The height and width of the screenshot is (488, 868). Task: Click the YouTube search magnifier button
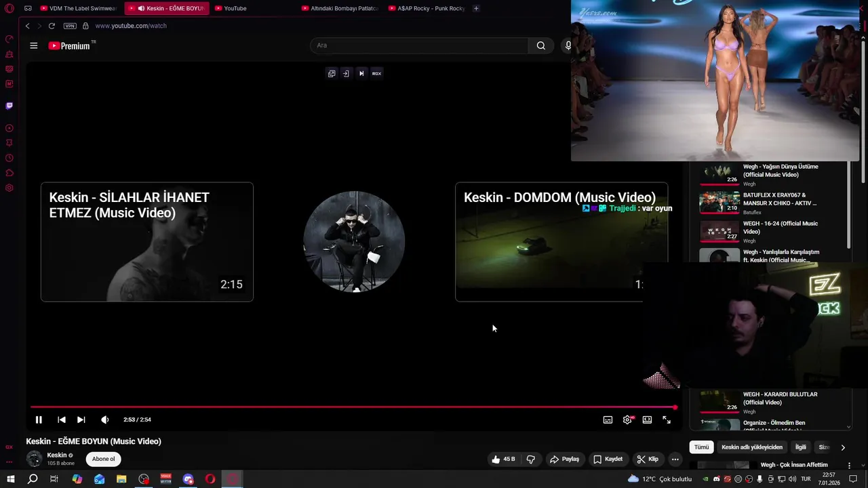(540, 45)
